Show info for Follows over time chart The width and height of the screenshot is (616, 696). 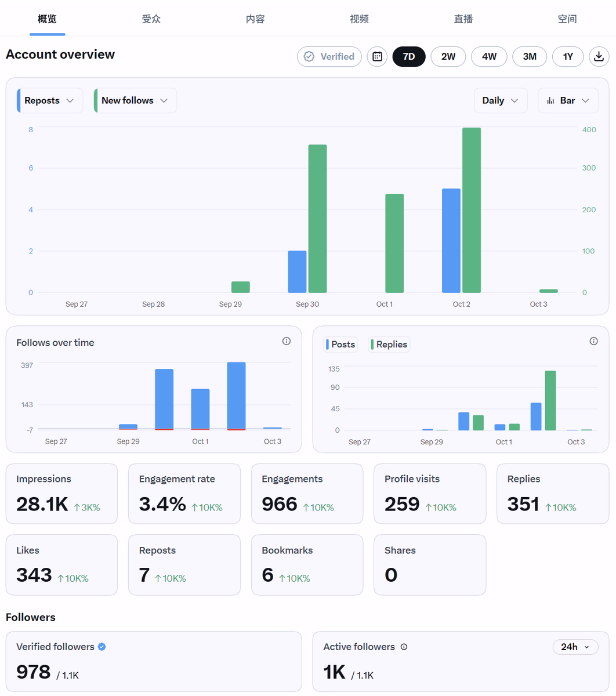287,341
